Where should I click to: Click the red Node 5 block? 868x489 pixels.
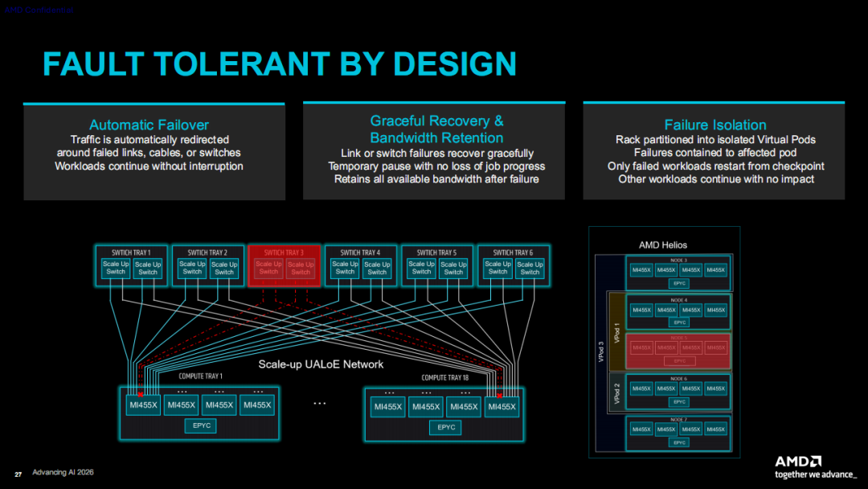click(678, 351)
